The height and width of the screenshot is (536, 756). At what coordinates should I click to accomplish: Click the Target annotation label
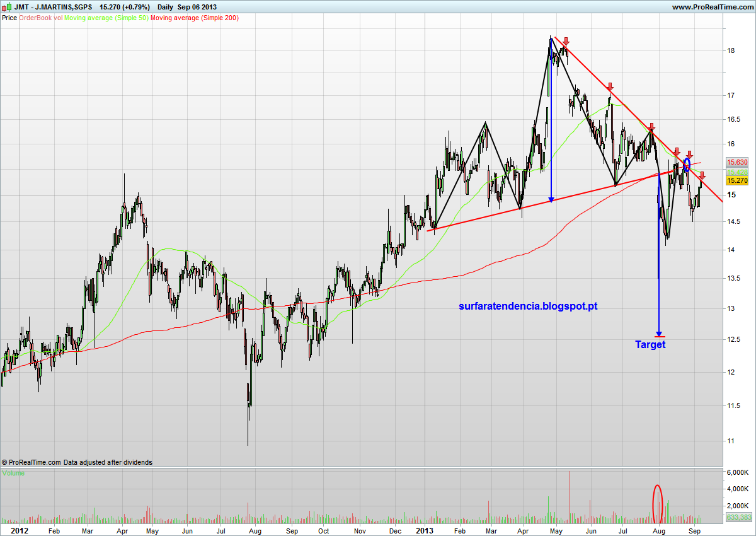click(650, 344)
